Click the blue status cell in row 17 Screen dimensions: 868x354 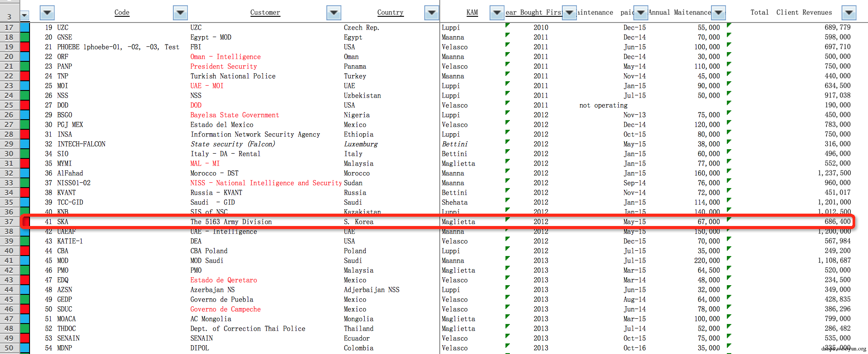point(25,27)
